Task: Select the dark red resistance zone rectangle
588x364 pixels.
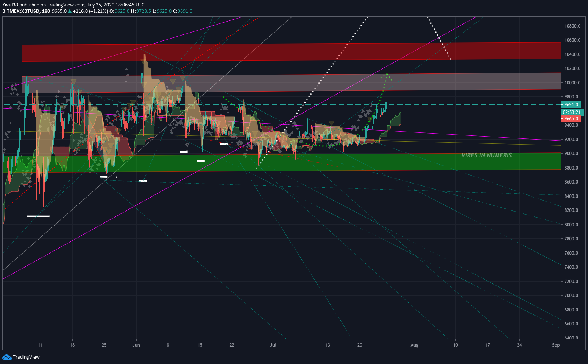Action: [292, 52]
